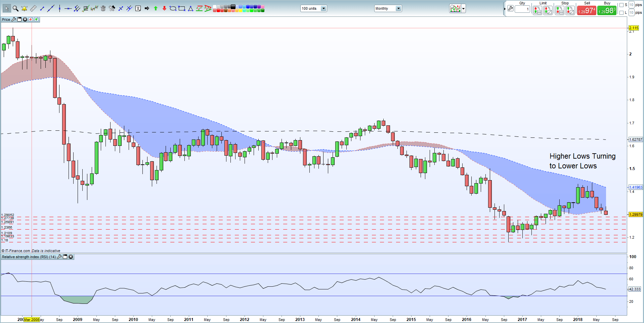644x323 pixels.
Task: Expand the indicators dropdown arrow
Action: pyautogui.click(x=464, y=9)
